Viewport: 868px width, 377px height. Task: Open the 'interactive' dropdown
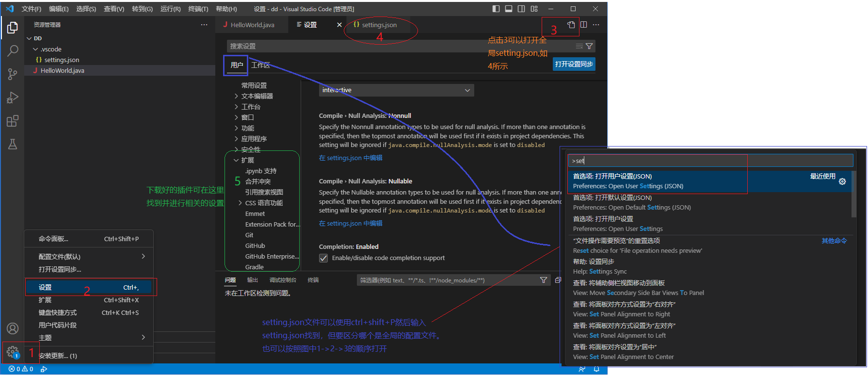pyautogui.click(x=397, y=90)
